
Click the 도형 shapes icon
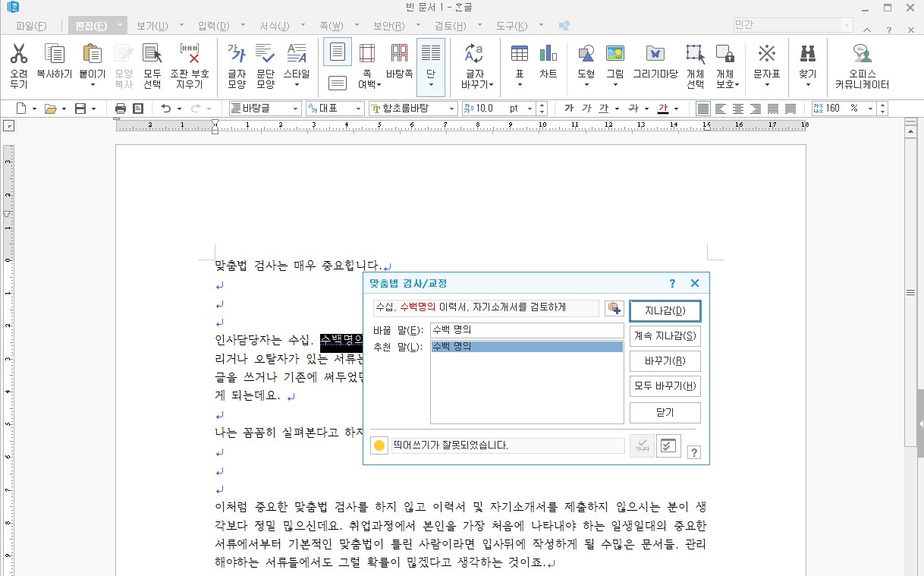[x=586, y=59]
